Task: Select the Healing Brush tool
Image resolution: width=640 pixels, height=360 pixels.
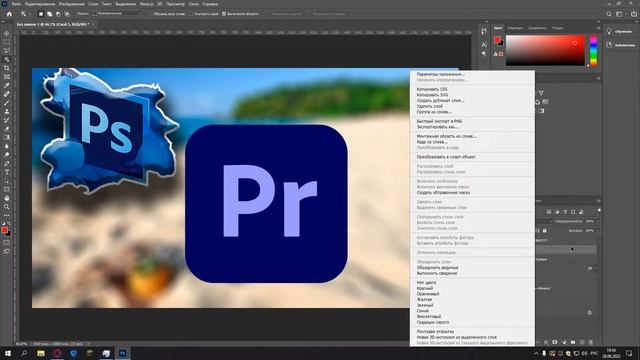Action: [7, 94]
